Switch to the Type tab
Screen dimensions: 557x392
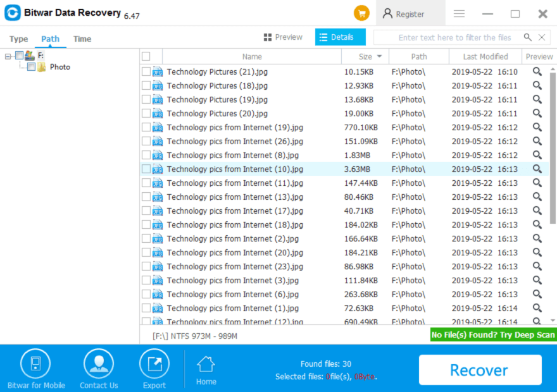[18, 39]
